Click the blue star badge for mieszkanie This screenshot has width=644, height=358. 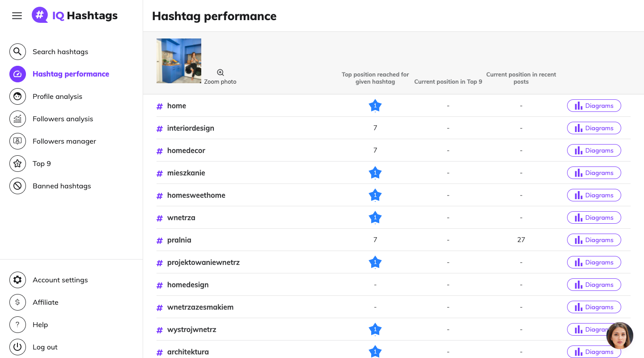coord(375,173)
